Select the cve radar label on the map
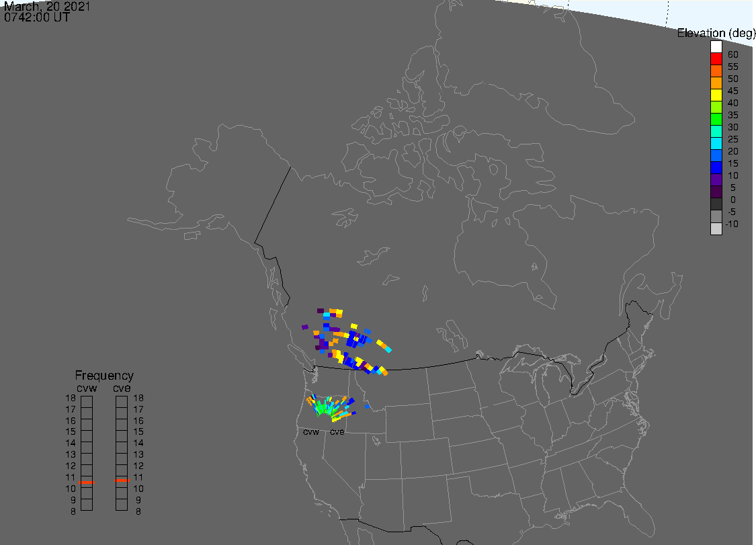The height and width of the screenshot is (545, 756). [x=337, y=432]
